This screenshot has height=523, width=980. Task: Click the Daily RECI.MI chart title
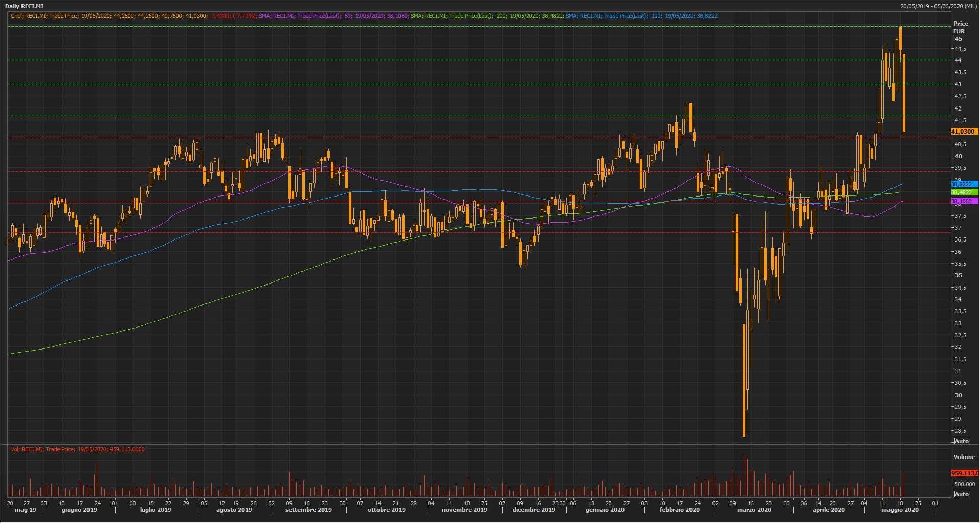[x=24, y=6]
